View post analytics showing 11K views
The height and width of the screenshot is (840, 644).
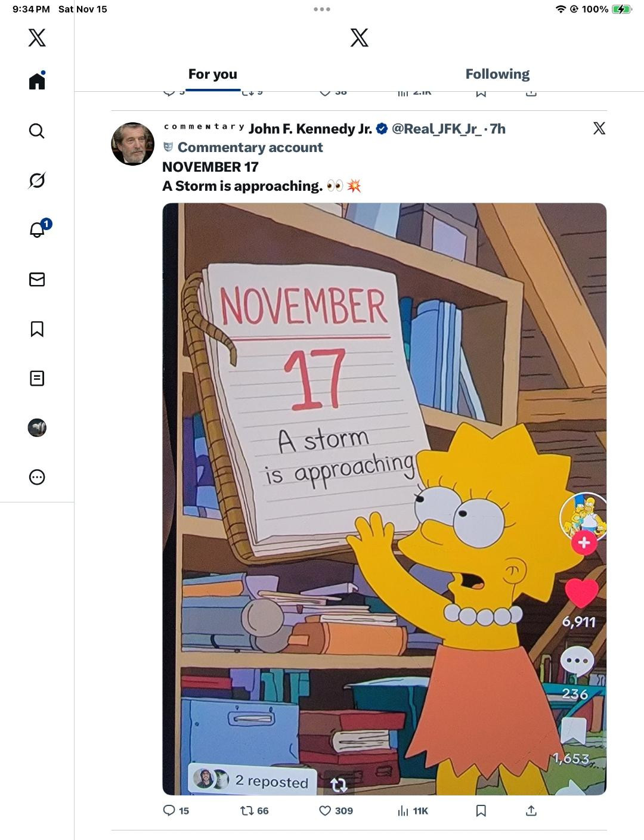click(413, 811)
